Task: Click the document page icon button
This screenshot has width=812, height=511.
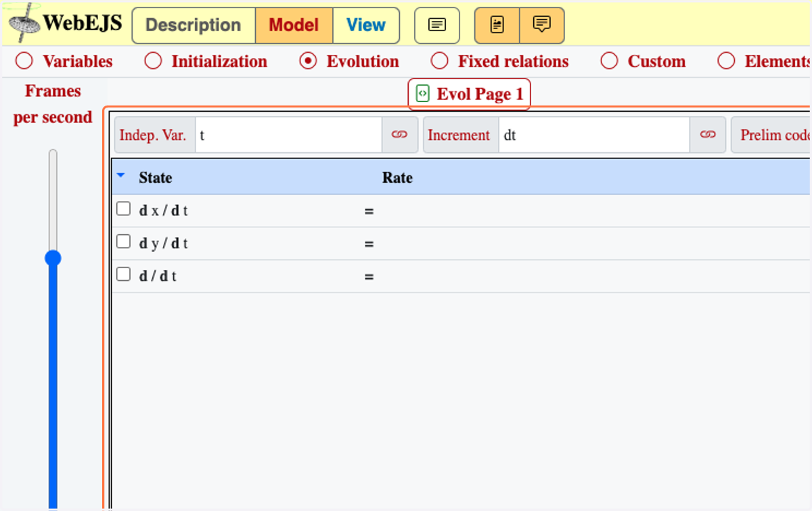Action: click(x=497, y=25)
